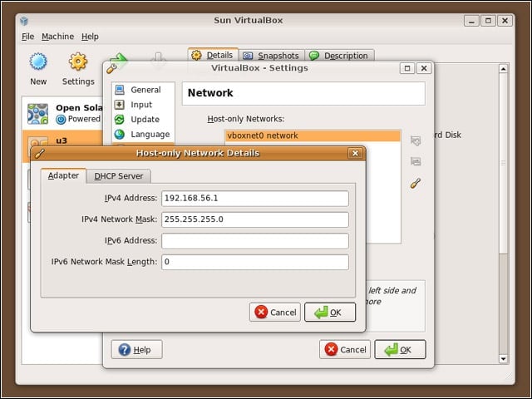Click the remove host-only network icon
Viewport: 532px width, 399px height.
416,161
